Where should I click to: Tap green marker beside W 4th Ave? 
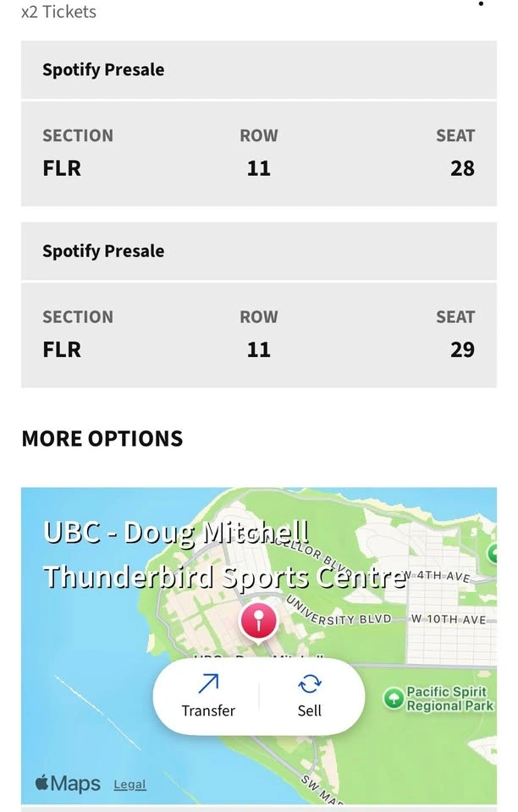pyautogui.click(x=493, y=555)
